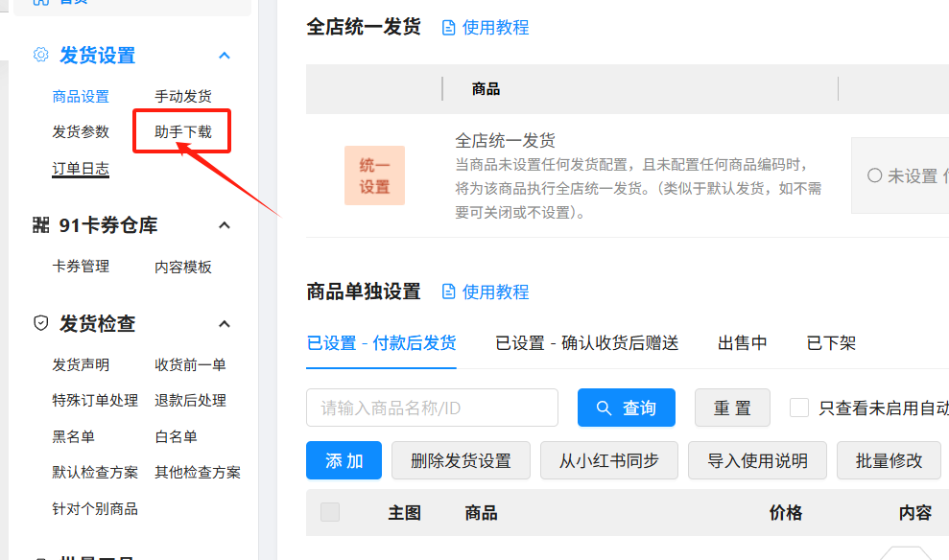Switch to 已设置 - 付款后发货 tab
Viewport: 949px width, 560px height.
[381, 343]
